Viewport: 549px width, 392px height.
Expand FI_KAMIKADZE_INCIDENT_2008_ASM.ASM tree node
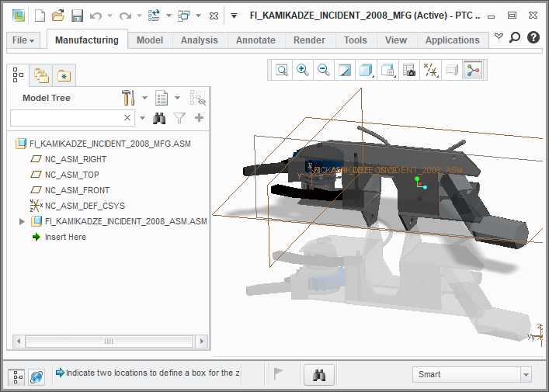[22, 221]
